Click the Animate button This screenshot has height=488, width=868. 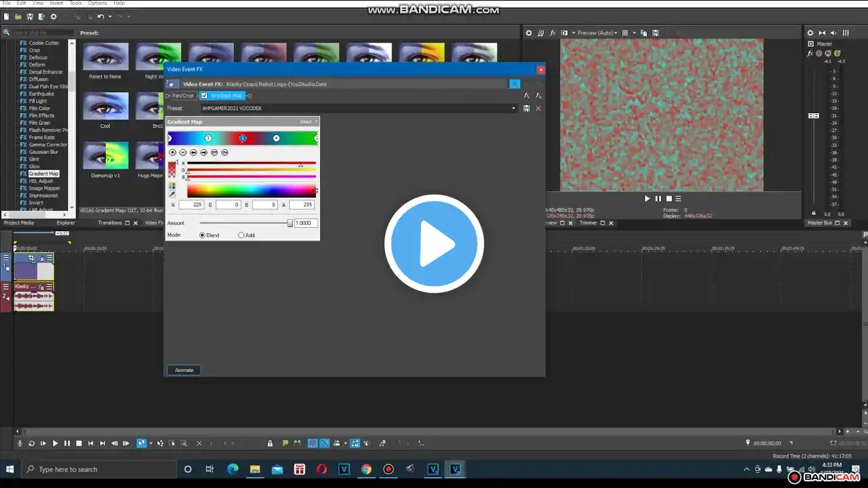[x=184, y=370]
